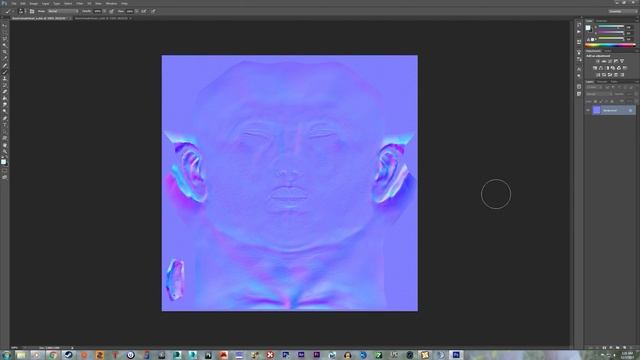Screen dimensions: 640x360
Task: Select the Shape tool
Action: point(5,138)
